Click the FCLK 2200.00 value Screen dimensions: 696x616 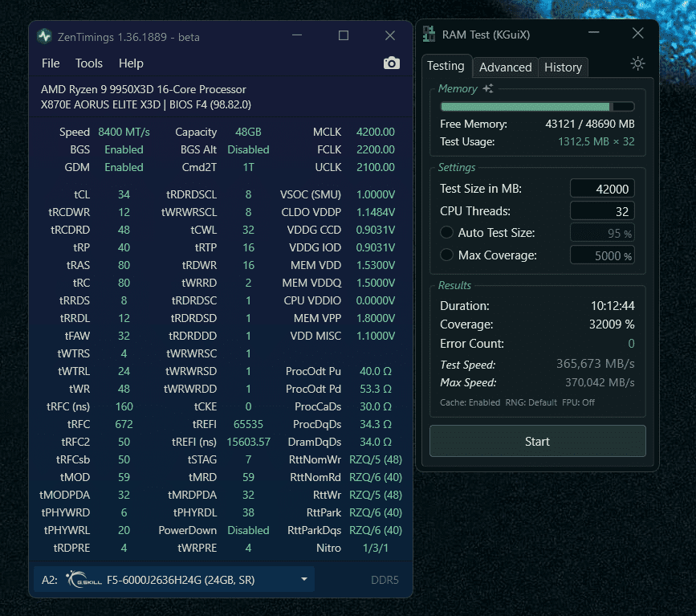click(375, 149)
